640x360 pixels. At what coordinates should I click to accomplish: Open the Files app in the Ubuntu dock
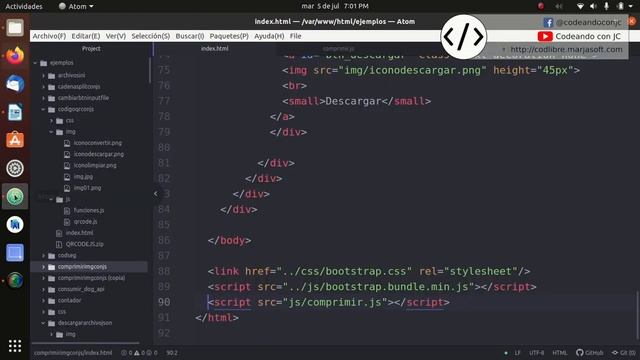pos(15,28)
